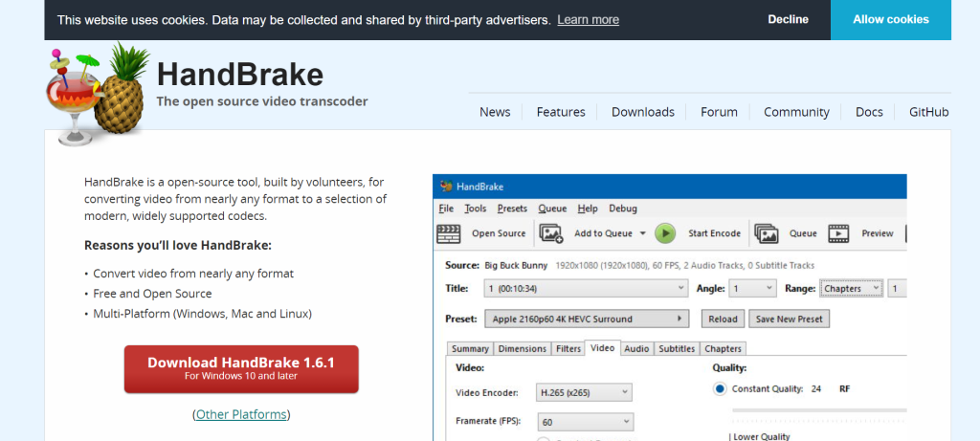This screenshot has height=441, width=980.
Task: Click the Big Buck Bunny source name
Action: (x=516, y=266)
